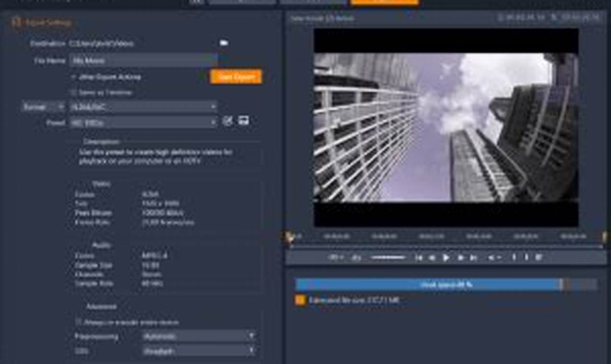Jump to the start of the preview clip

click(418, 257)
